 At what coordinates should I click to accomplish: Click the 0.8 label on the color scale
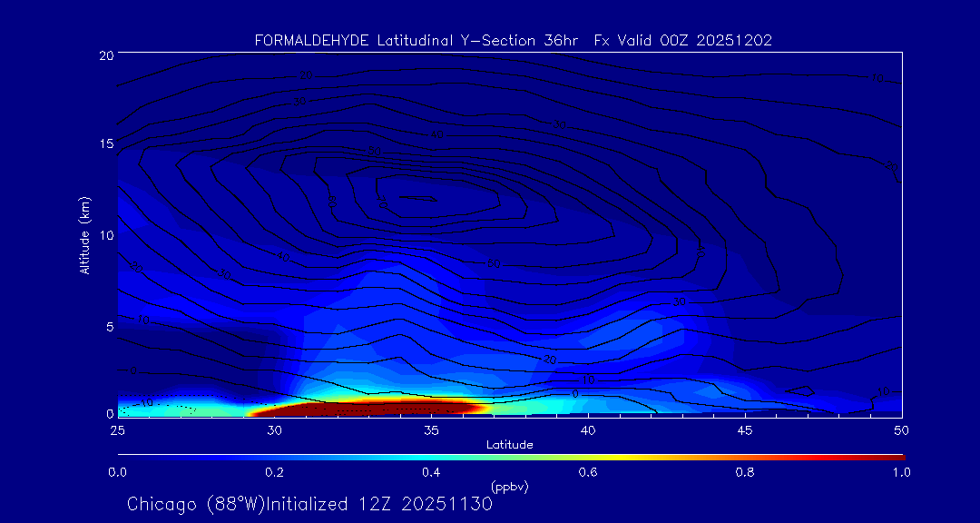coord(744,472)
